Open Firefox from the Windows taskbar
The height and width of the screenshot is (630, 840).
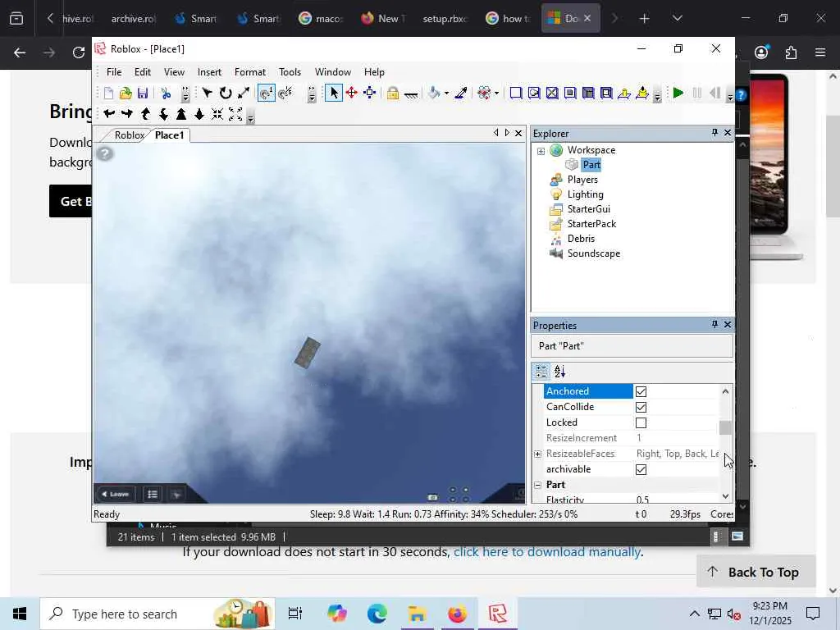[457, 614]
